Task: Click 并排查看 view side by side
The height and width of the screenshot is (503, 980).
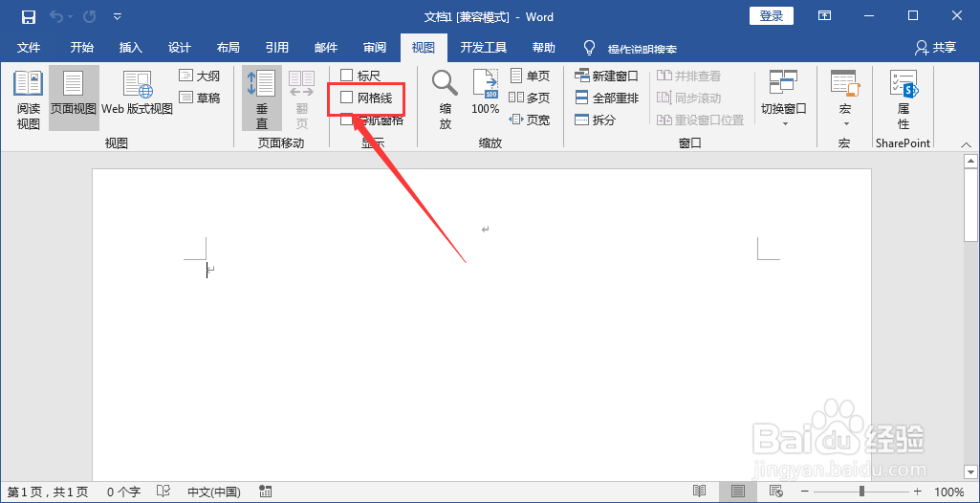Action: pyautogui.click(x=688, y=76)
